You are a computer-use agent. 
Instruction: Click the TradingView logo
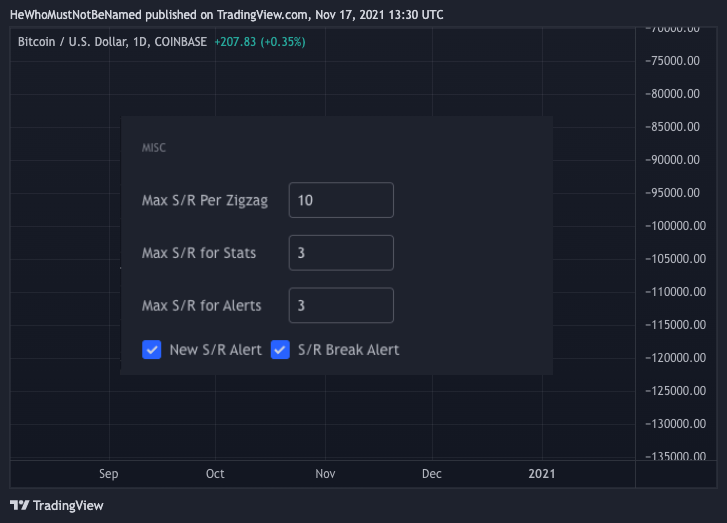(57, 505)
